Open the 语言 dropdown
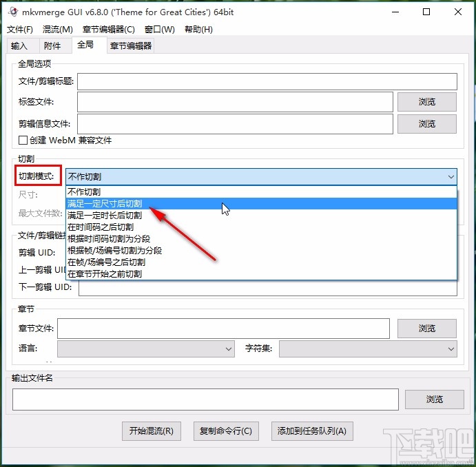476x467 pixels. pos(146,349)
